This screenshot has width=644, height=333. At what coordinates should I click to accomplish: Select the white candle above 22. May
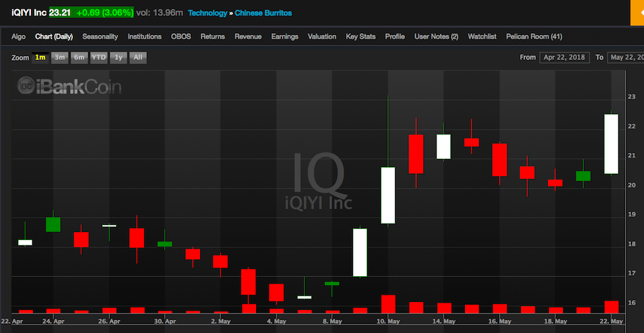[x=611, y=144]
